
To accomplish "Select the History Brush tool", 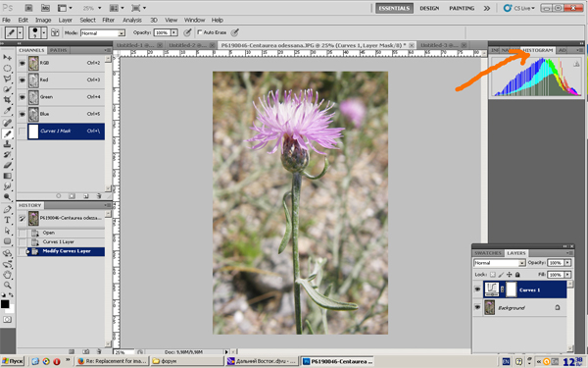I will (x=7, y=154).
